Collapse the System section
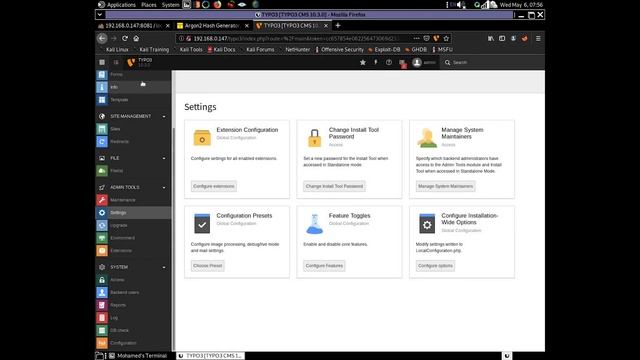 pos(164,267)
